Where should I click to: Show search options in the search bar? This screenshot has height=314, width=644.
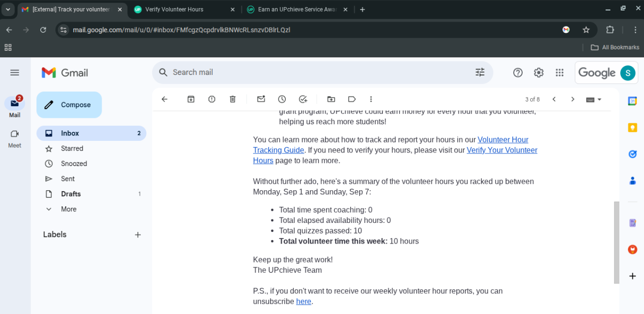(479, 72)
